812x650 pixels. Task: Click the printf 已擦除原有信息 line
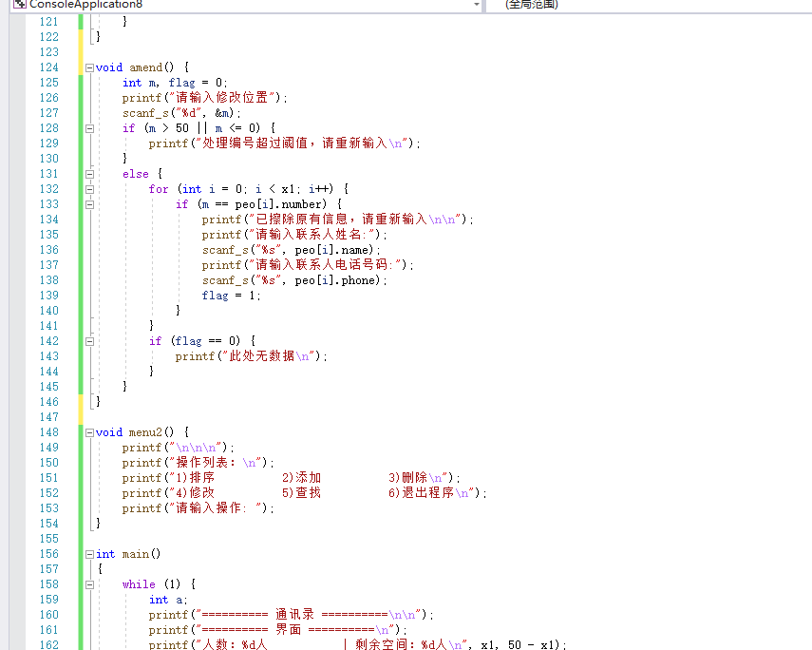pos(338,220)
